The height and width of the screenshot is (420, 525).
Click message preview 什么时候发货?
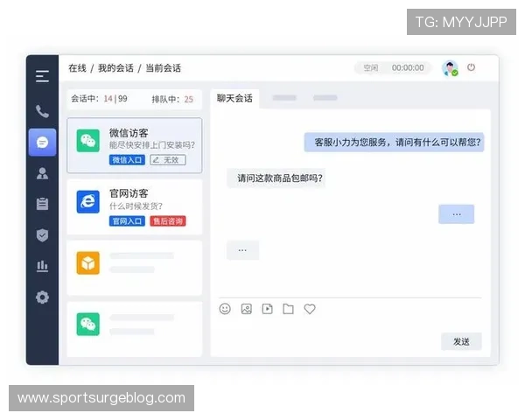coord(136,206)
